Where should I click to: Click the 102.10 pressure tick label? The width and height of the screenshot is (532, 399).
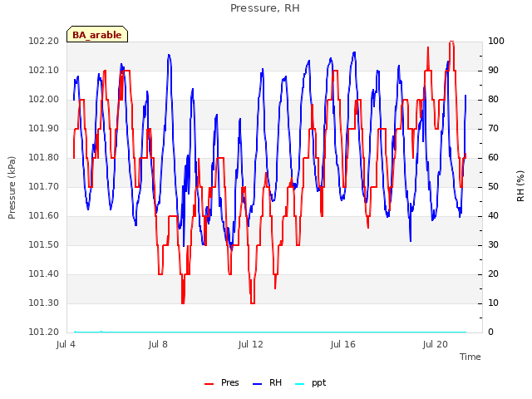43,71
